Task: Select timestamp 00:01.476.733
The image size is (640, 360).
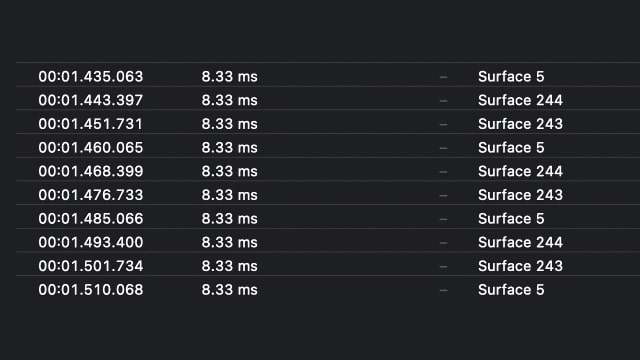Action: 91,195
